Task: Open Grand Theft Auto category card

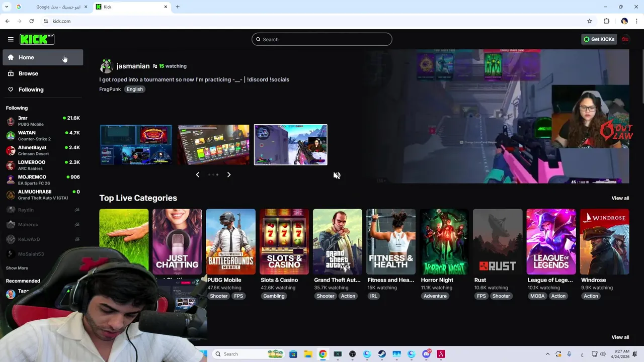Action: coord(337,242)
